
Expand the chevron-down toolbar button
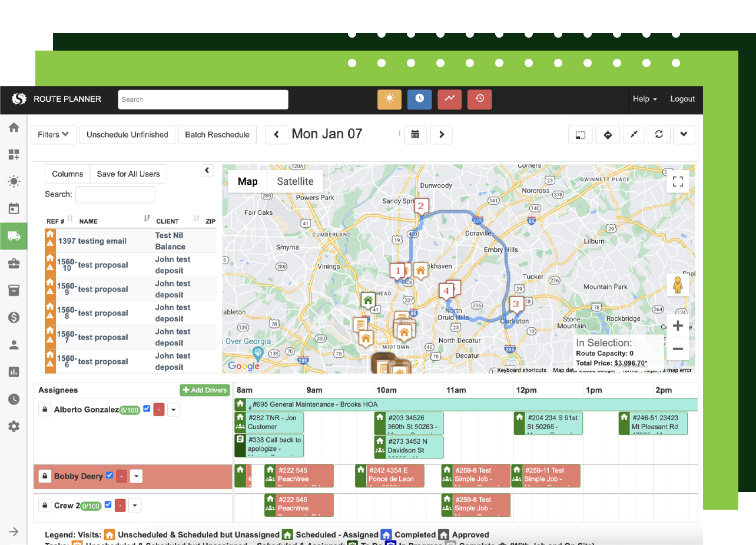pos(684,134)
